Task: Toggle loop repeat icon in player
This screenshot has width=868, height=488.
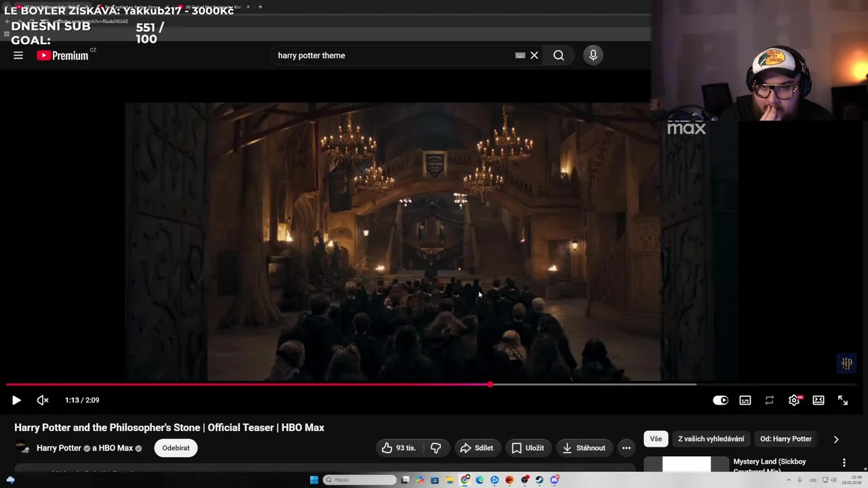Action: (x=770, y=401)
